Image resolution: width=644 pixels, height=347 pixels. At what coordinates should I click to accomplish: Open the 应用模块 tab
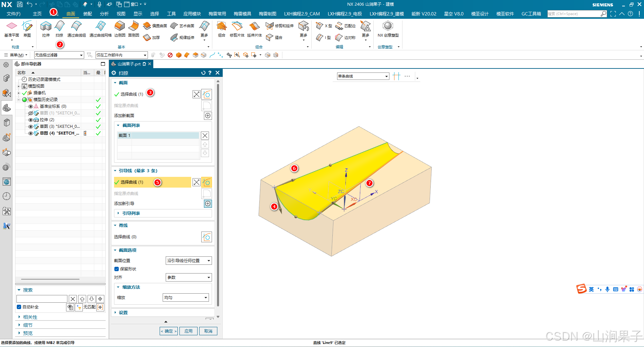tap(192, 14)
